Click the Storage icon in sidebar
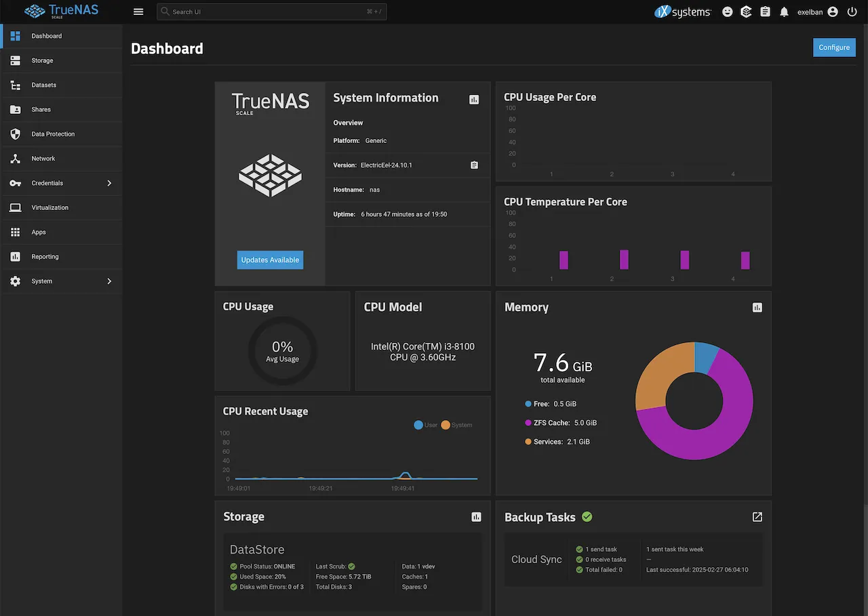Viewport: 868px width, 616px height. pyautogui.click(x=16, y=60)
